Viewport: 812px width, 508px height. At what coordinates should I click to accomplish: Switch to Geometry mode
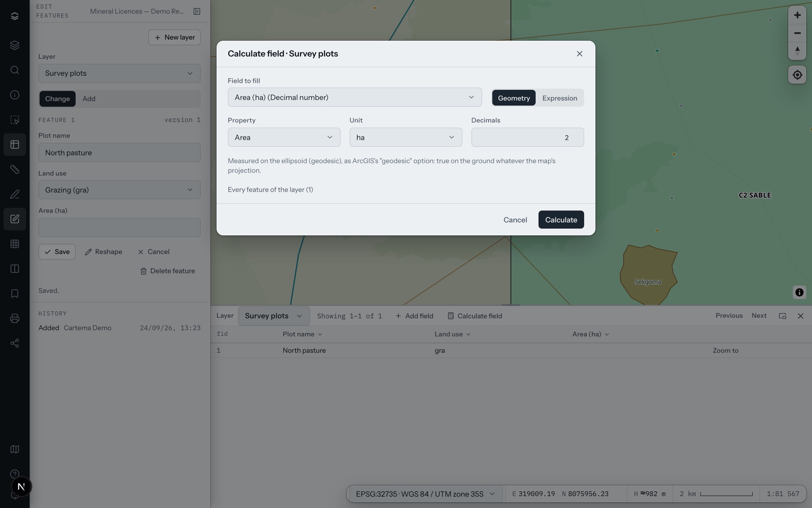pyautogui.click(x=514, y=98)
